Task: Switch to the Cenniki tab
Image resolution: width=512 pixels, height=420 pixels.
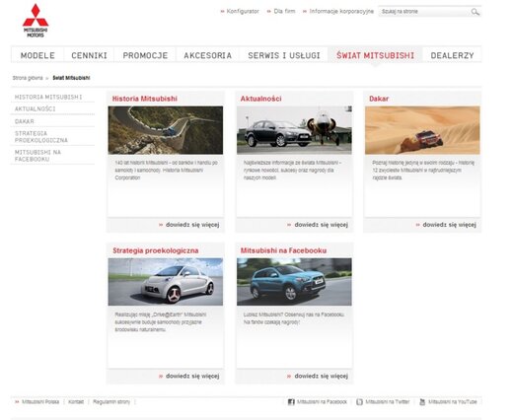Action: tap(89, 55)
